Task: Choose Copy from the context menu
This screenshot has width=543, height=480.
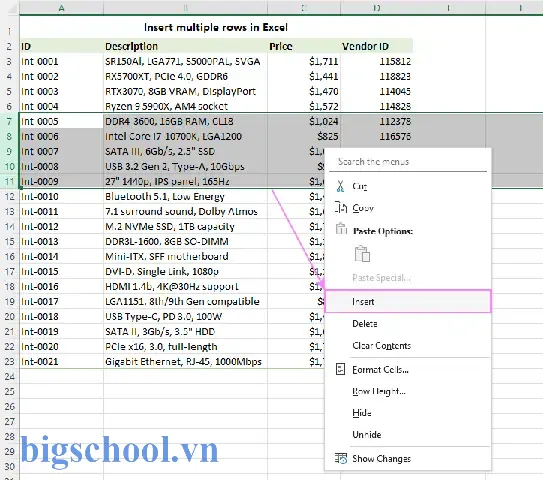Action: click(408, 208)
